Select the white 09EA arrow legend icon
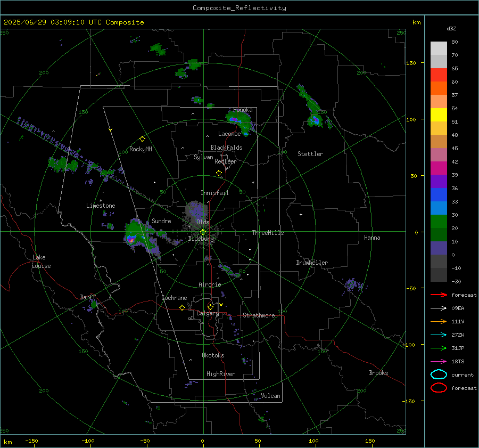479x448 pixels. click(x=439, y=308)
